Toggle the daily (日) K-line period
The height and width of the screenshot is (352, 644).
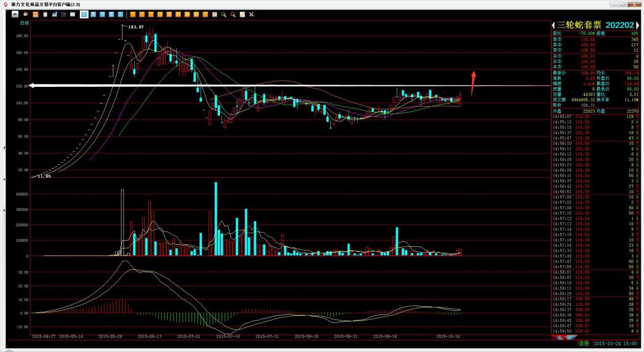84,14
